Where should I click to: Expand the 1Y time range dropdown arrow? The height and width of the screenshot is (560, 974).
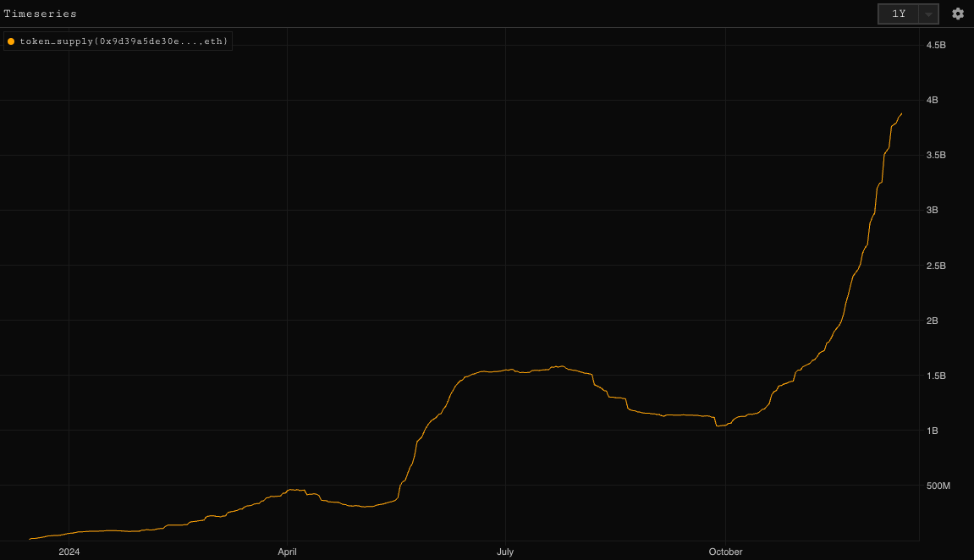[928, 14]
